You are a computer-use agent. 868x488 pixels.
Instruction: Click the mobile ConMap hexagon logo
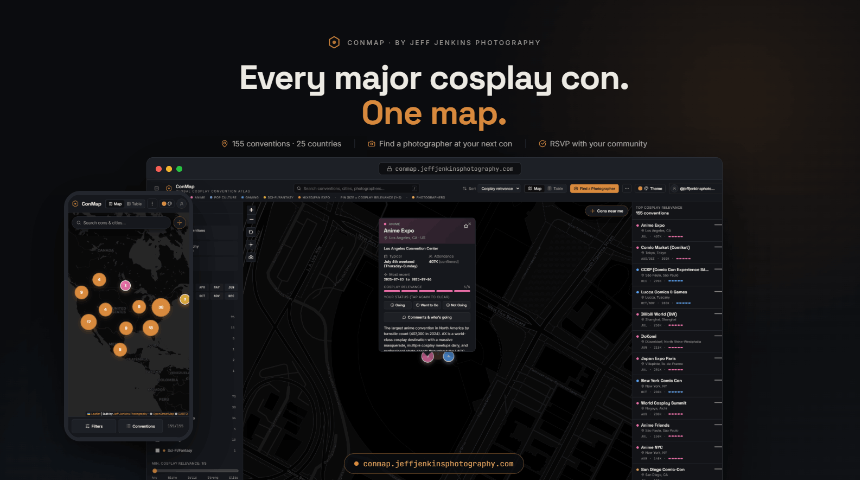point(75,204)
